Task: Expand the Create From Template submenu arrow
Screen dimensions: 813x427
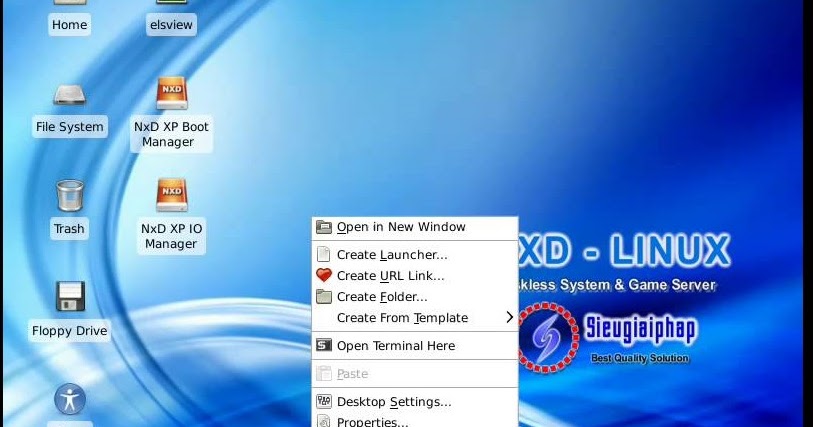Action: click(510, 318)
